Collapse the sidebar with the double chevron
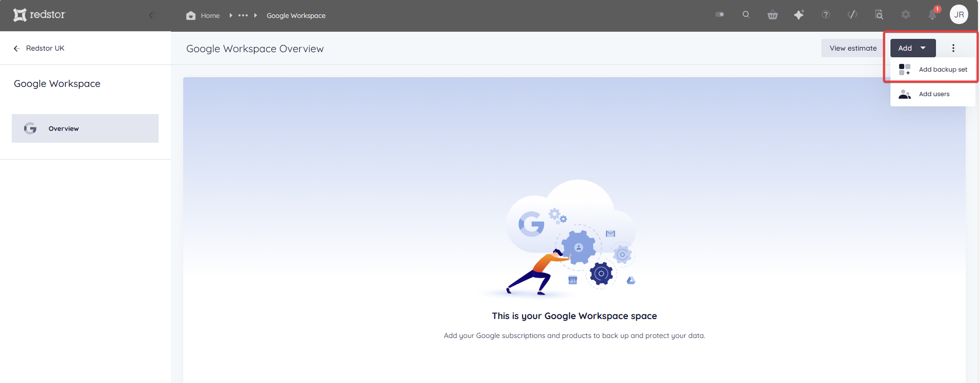The image size is (980, 383). [152, 15]
